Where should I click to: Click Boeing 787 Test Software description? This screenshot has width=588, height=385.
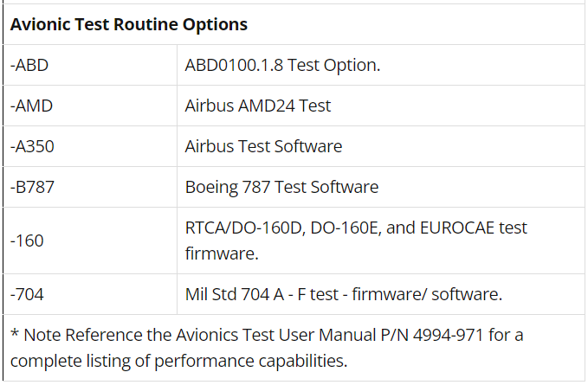coord(281,187)
